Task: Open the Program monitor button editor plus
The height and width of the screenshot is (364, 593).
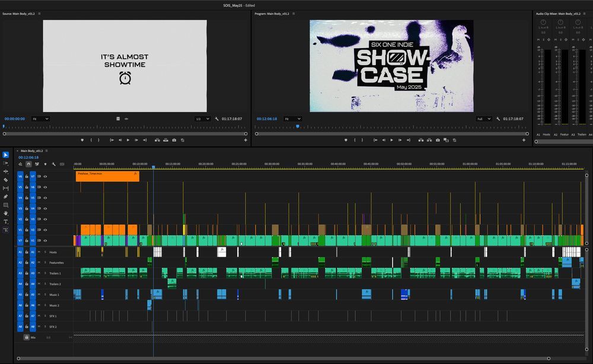Action: coord(524,140)
